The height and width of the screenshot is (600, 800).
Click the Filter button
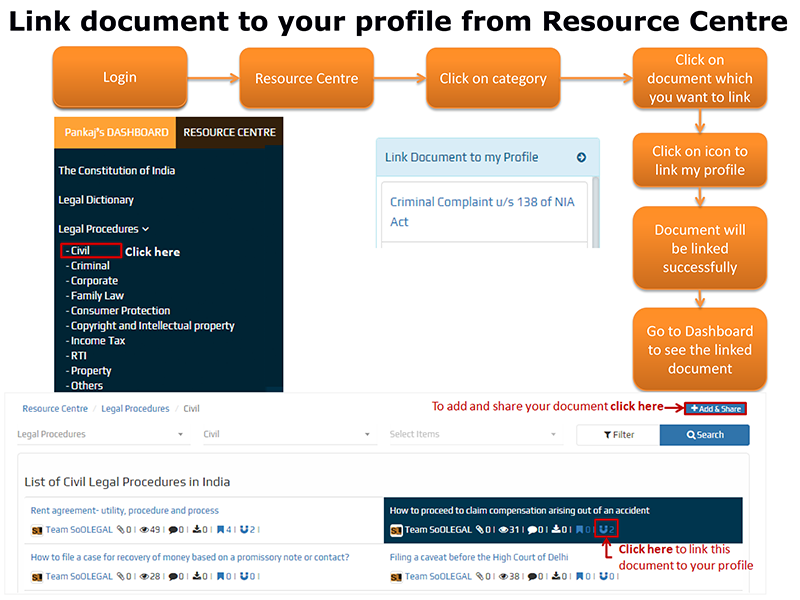coord(618,435)
